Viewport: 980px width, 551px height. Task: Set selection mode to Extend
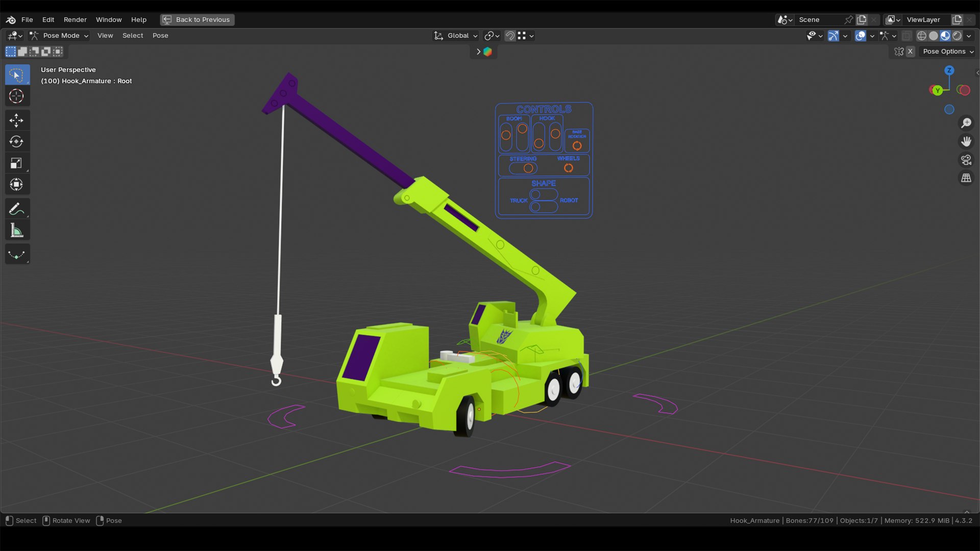point(22,52)
